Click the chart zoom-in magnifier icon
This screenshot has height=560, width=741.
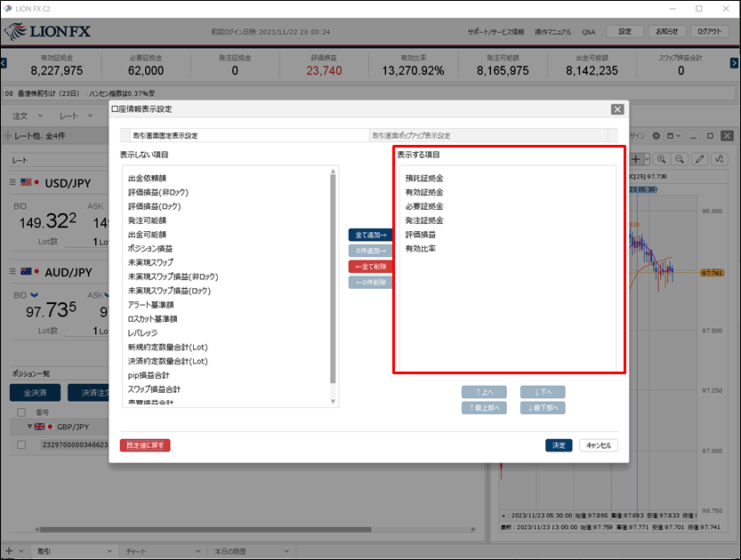[x=661, y=159]
